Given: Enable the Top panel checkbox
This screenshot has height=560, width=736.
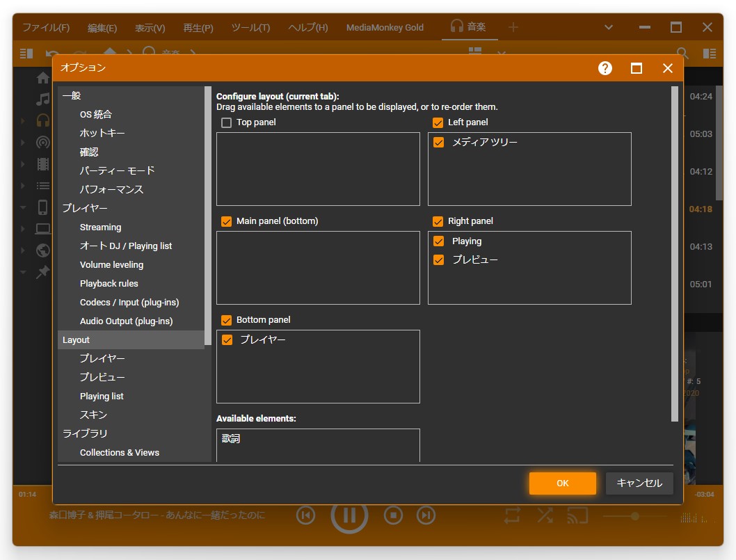Looking at the screenshot, I should [226, 122].
